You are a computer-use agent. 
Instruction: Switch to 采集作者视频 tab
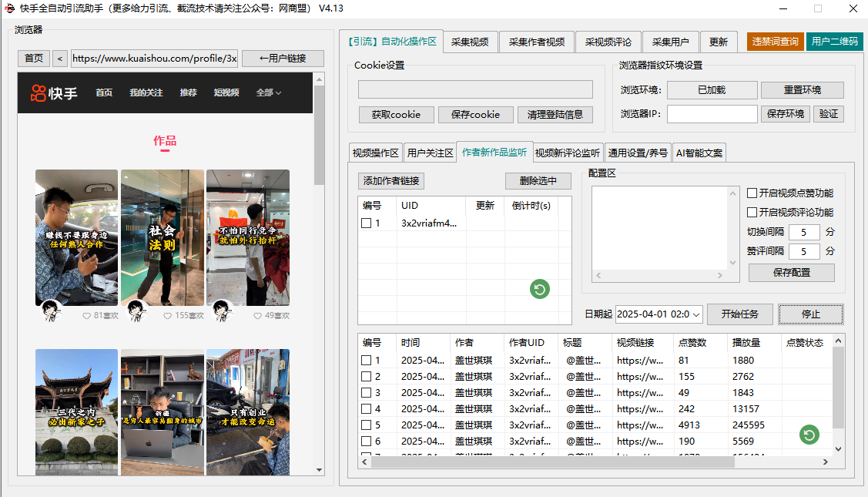pyautogui.click(x=537, y=42)
